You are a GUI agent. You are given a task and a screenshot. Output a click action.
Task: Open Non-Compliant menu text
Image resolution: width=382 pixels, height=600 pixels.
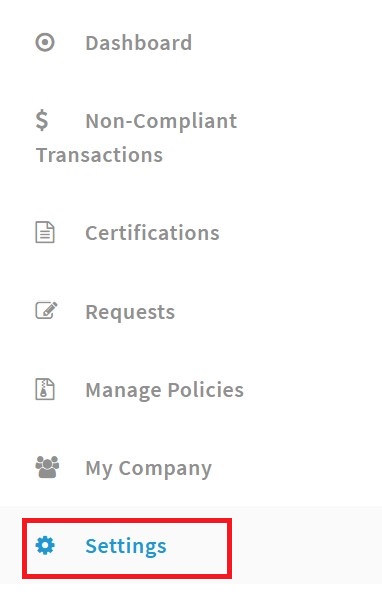coord(161,121)
